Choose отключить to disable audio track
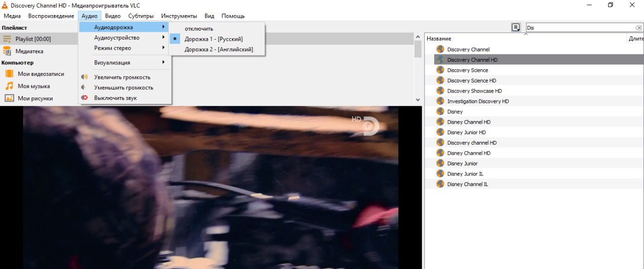644x269 pixels. coord(217,29)
